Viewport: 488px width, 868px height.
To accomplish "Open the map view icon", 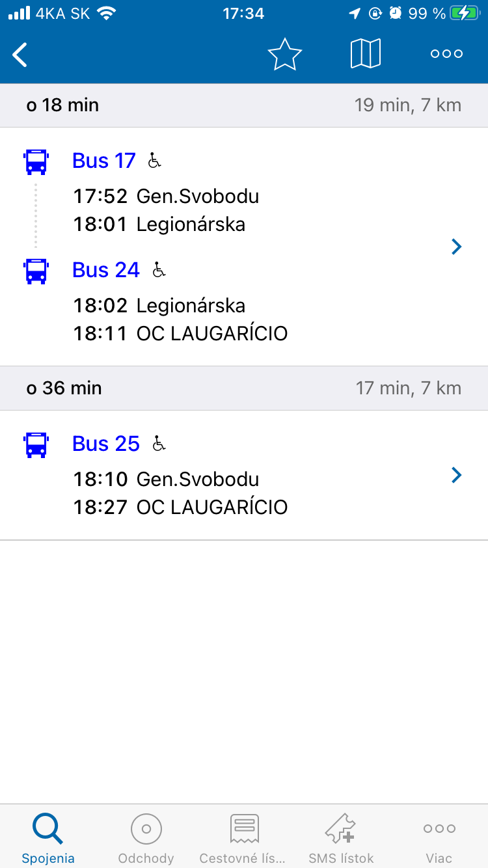I will click(x=366, y=54).
